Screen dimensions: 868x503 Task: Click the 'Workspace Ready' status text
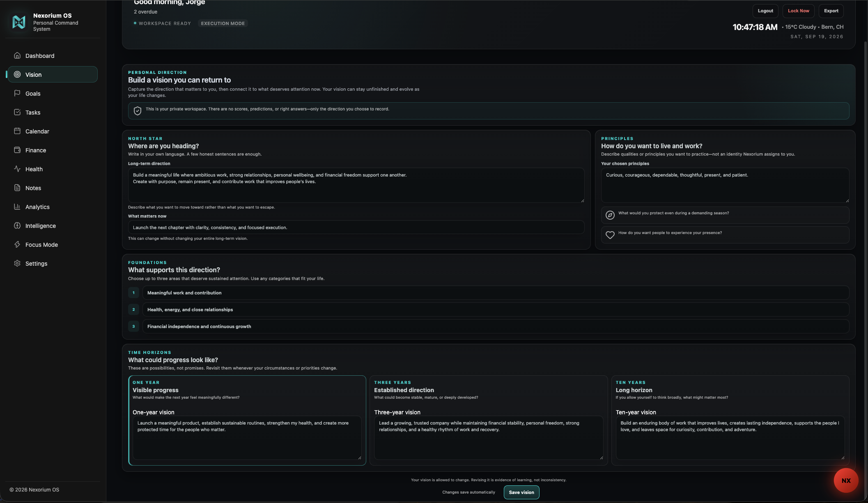click(x=165, y=23)
